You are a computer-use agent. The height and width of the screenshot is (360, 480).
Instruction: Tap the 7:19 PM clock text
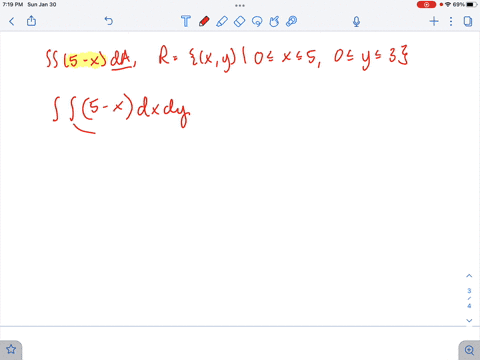(13, 5)
